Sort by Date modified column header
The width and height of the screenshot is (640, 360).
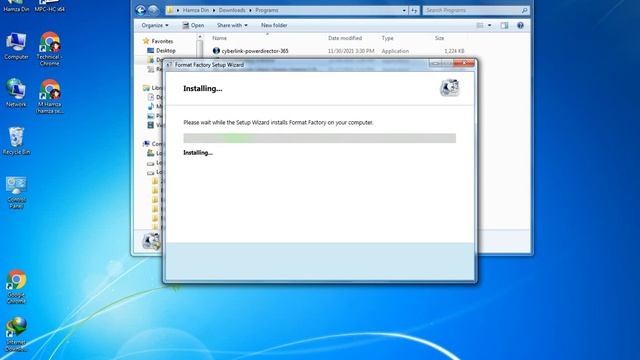(x=345, y=38)
